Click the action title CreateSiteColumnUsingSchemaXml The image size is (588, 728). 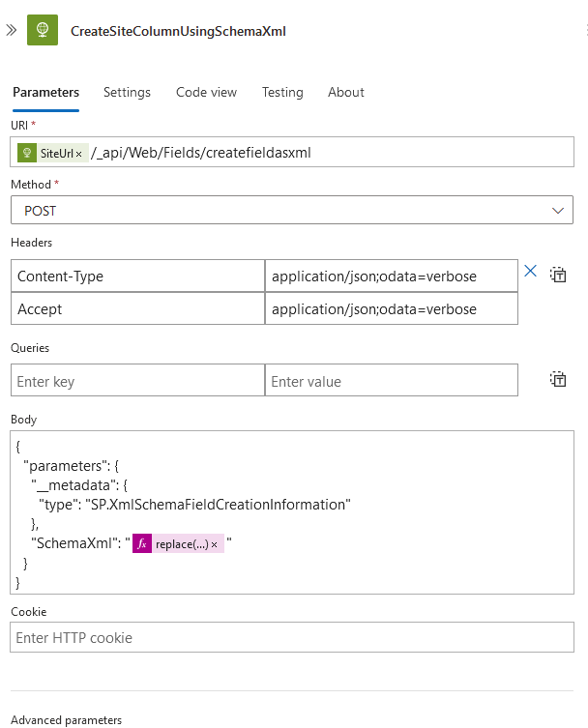178,31
